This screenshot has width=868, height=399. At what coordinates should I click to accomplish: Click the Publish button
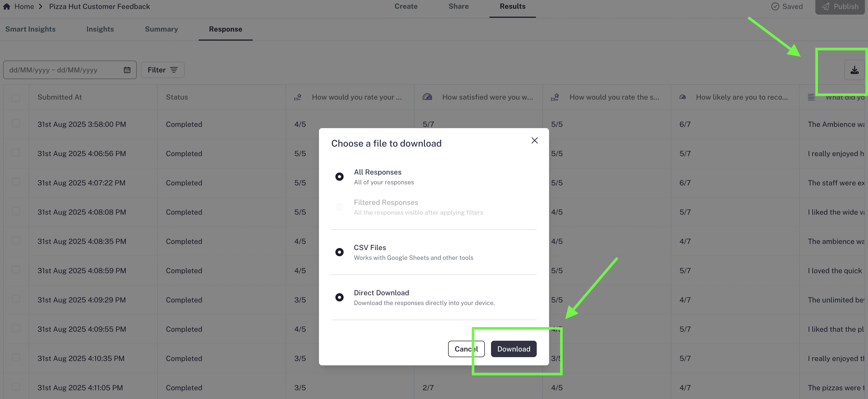pos(840,7)
